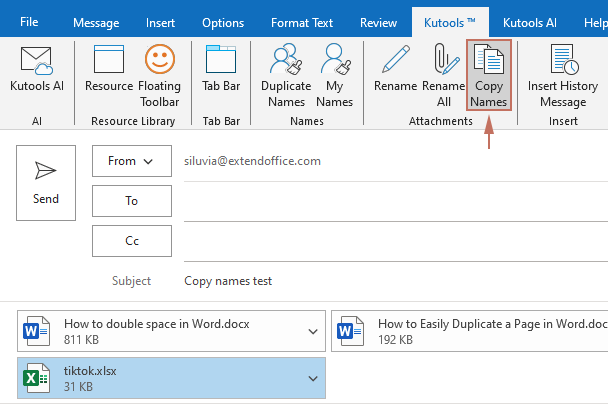Open the From account dropdown
Viewport: 608px width, 412px height.
pyautogui.click(x=132, y=161)
